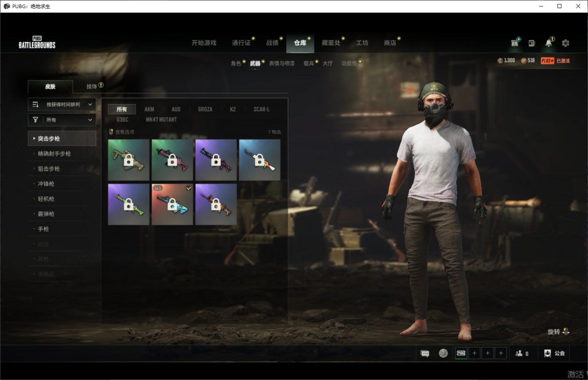Filter skins by MK47 MUTANT
The width and height of the screenshot is (588, 380).
pos(161,120)
